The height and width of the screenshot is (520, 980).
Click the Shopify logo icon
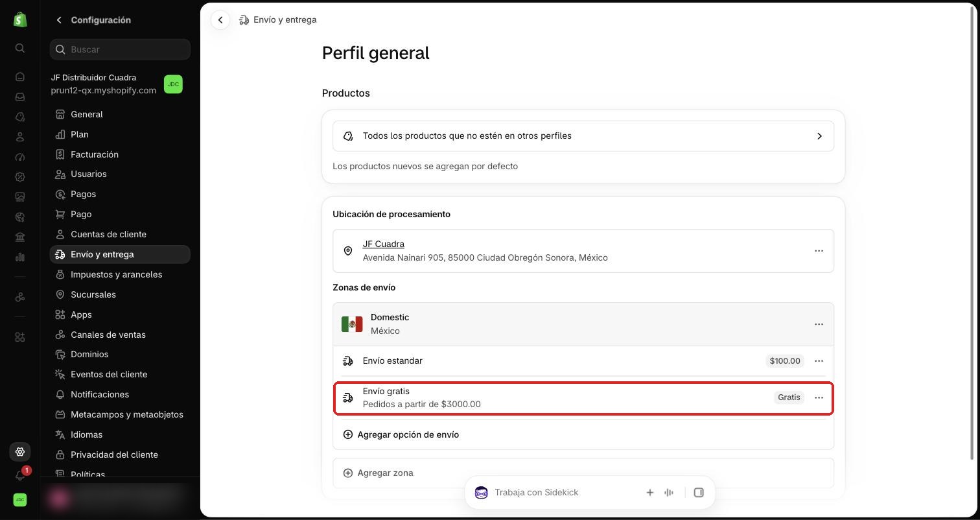(x=20, y=19)
